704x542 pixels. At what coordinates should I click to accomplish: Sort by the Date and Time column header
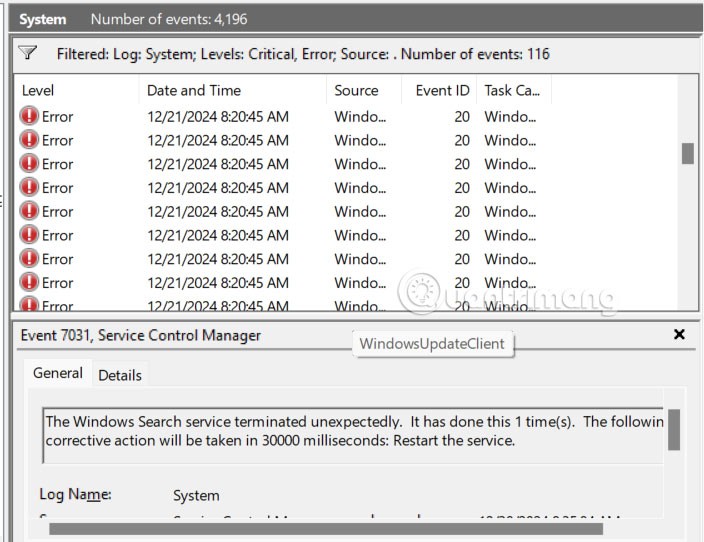tap(233, 90)
